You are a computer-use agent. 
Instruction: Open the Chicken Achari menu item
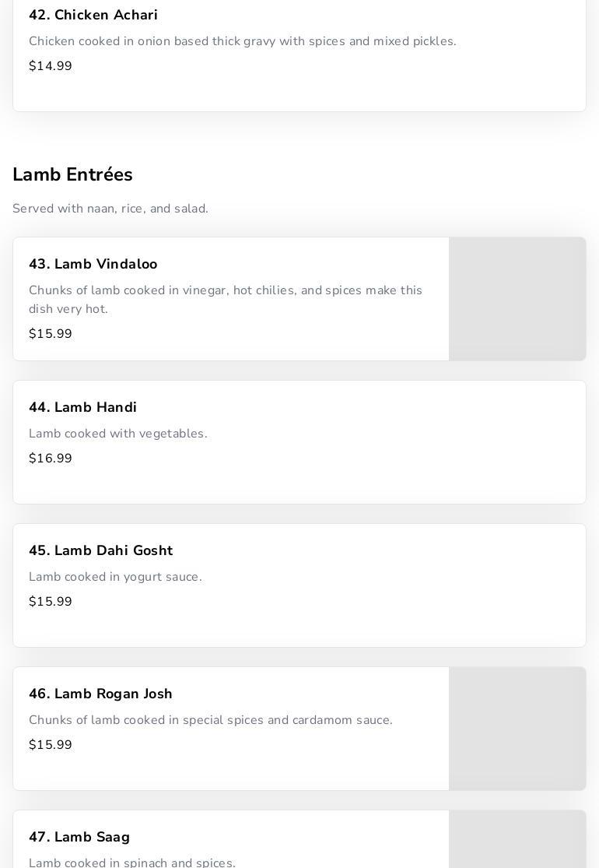tap(93, 16)
